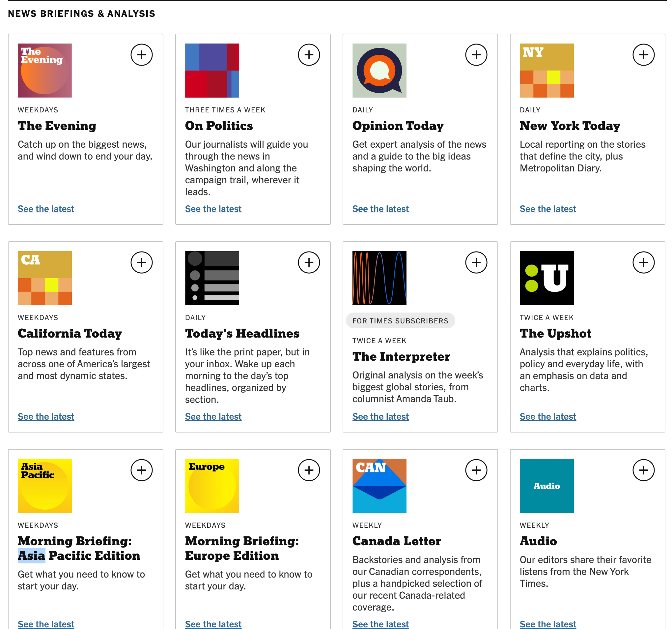Open See the latest for California Today

click(46, 417)
